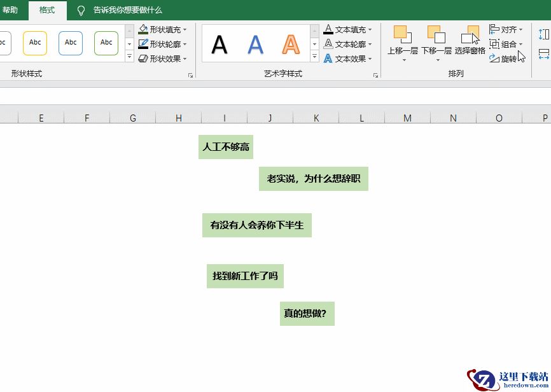Open the 帮助 ribbon tab
551x392 pixels.
click(x=10, y=10)
